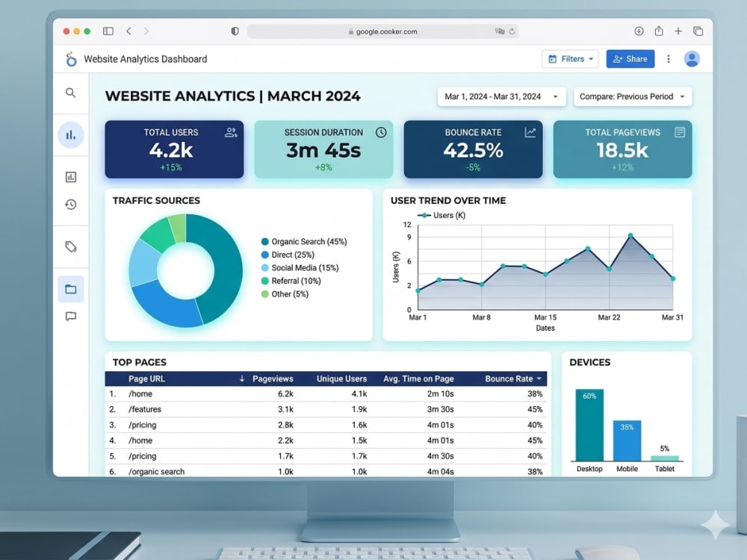Open the Bounce Rate column dropdown arrow

pyautogui.click(x=539, y=379)
